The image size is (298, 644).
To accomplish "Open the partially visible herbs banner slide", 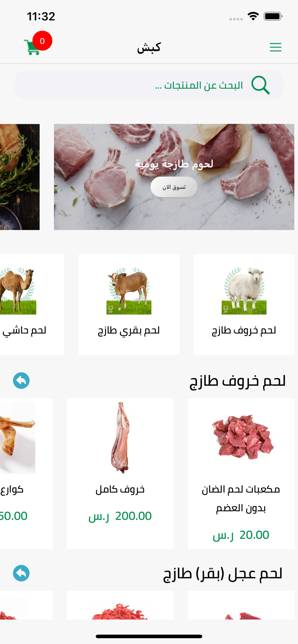I will point(20,177).
